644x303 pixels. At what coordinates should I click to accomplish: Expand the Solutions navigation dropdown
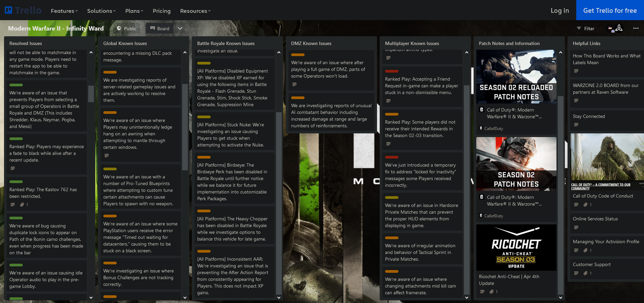click(x=101, y=11)
